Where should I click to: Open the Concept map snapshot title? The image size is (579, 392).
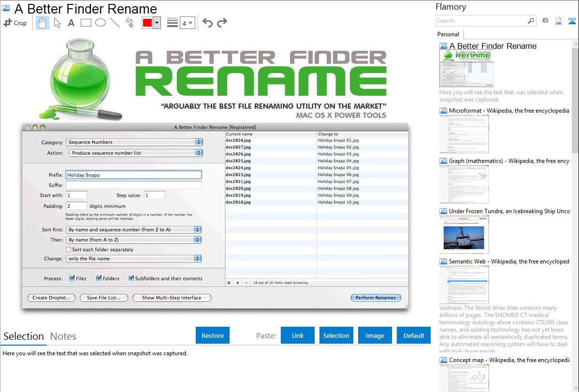pos(509,360)
